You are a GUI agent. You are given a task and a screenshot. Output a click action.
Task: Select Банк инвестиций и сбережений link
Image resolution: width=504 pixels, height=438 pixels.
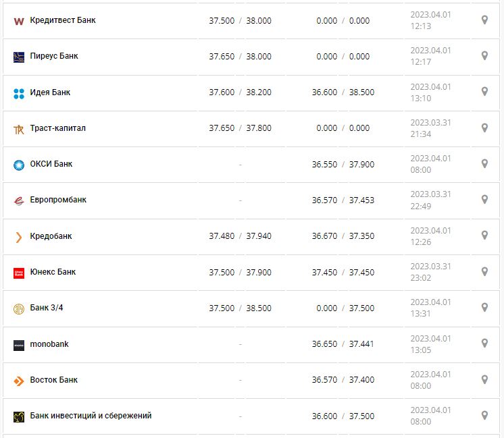click(91, 416)
